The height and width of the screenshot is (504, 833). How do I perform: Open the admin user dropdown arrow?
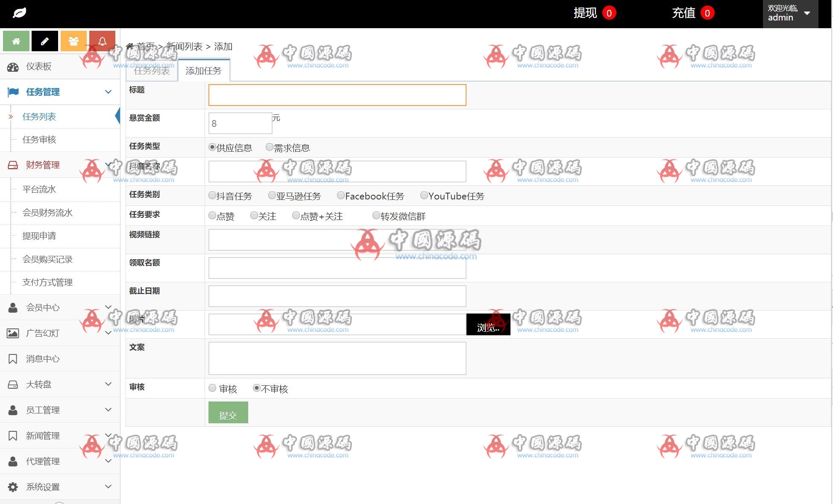click(807, 13)
